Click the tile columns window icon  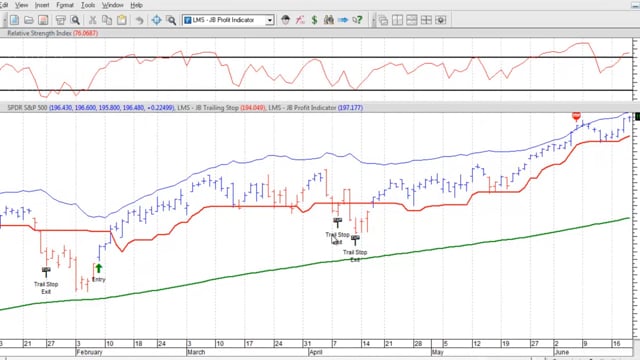coord(397,20)
